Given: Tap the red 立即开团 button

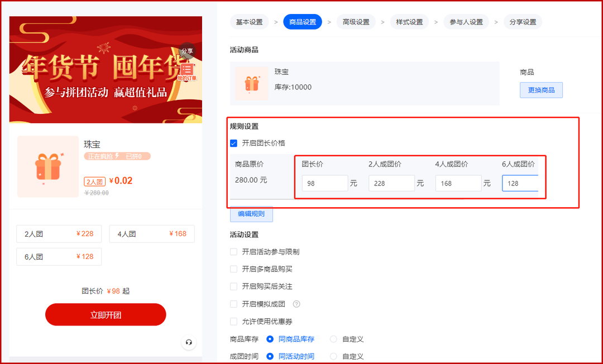Looking at the screenshot, I should coord(106,315).
